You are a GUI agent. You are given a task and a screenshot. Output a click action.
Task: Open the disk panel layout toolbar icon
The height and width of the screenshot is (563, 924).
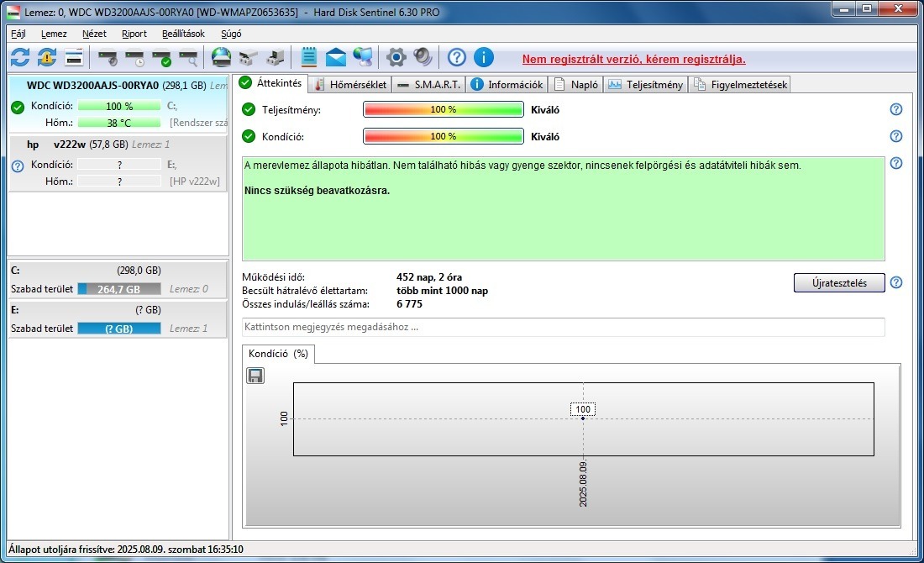(x=74, y=57)
